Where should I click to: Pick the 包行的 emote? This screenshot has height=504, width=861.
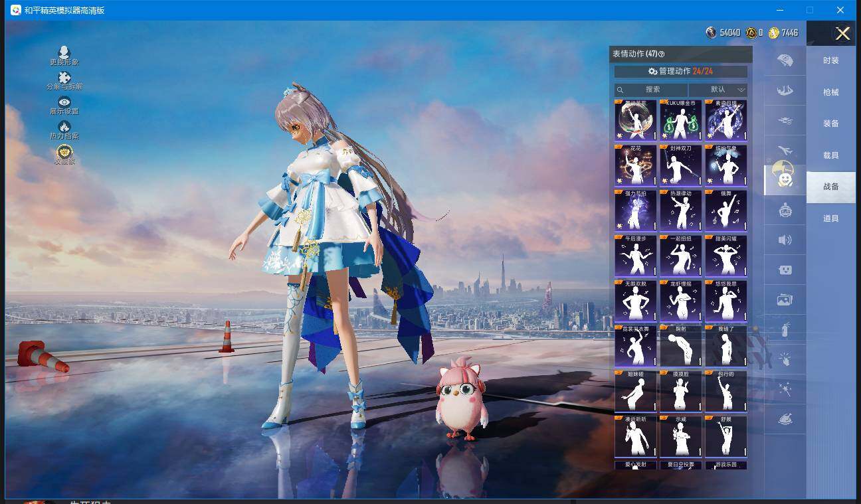coord(726,390)
